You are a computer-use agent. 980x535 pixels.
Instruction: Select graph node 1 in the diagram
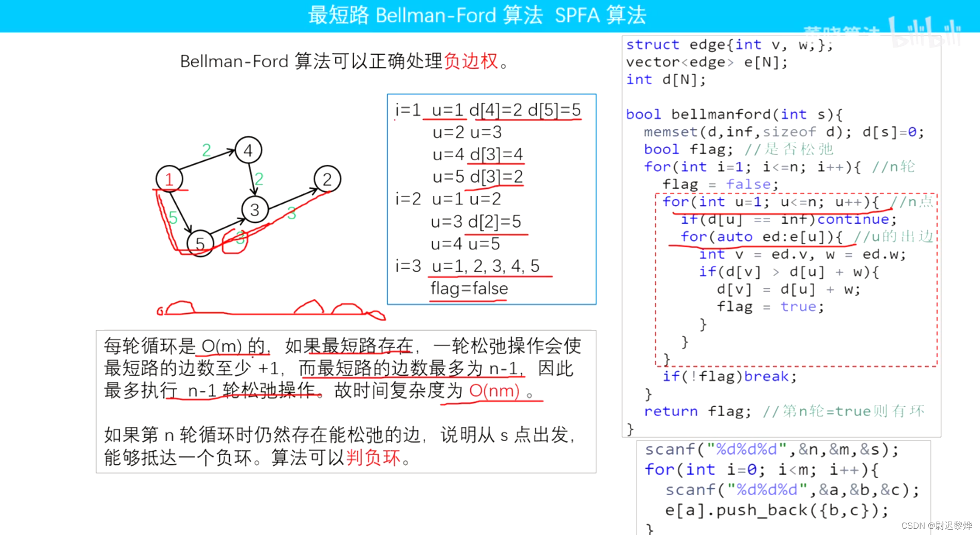click(169, 179)
